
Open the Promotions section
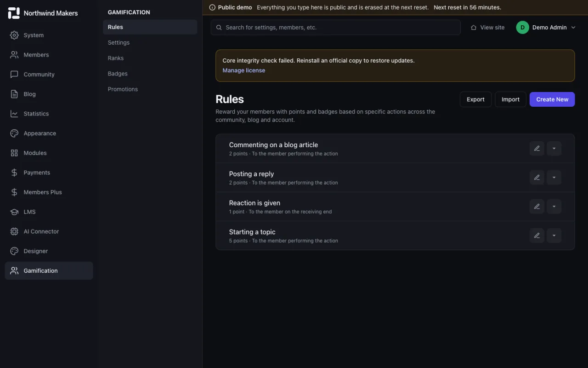point(150,89)
